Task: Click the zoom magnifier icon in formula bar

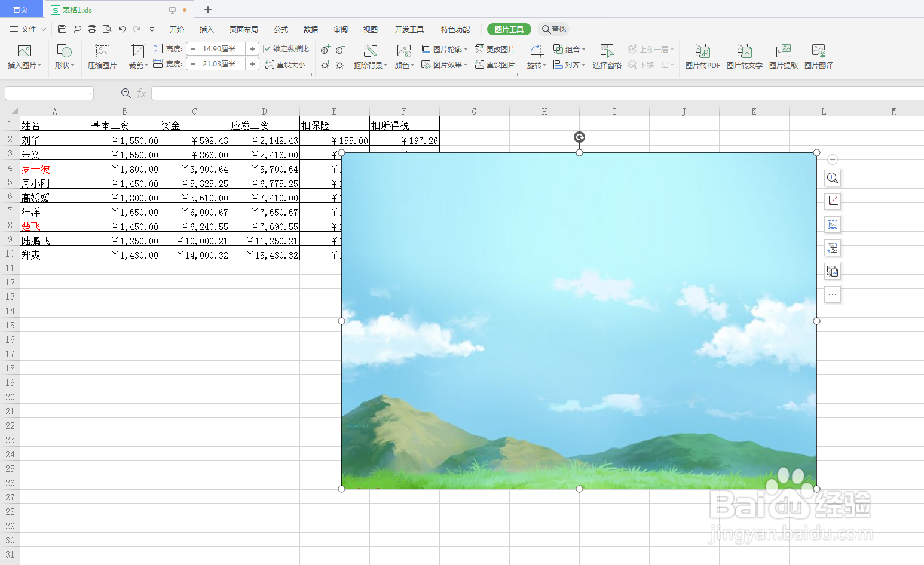Action: [126, 93]
